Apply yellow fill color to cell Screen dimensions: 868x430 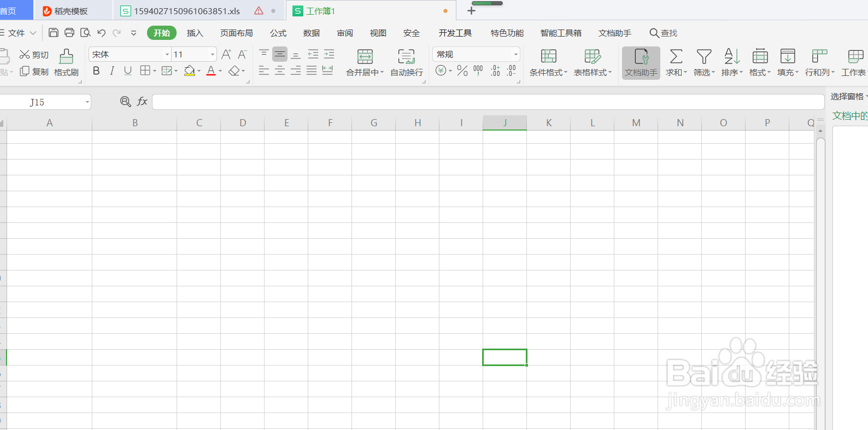tap(190, 70)
